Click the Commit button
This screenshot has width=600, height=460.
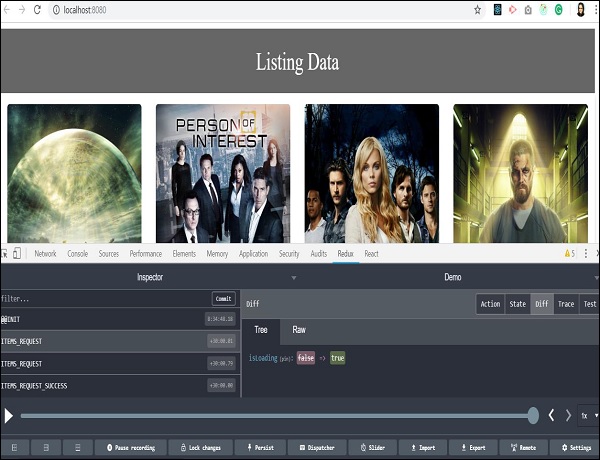[x=224, y=298]
